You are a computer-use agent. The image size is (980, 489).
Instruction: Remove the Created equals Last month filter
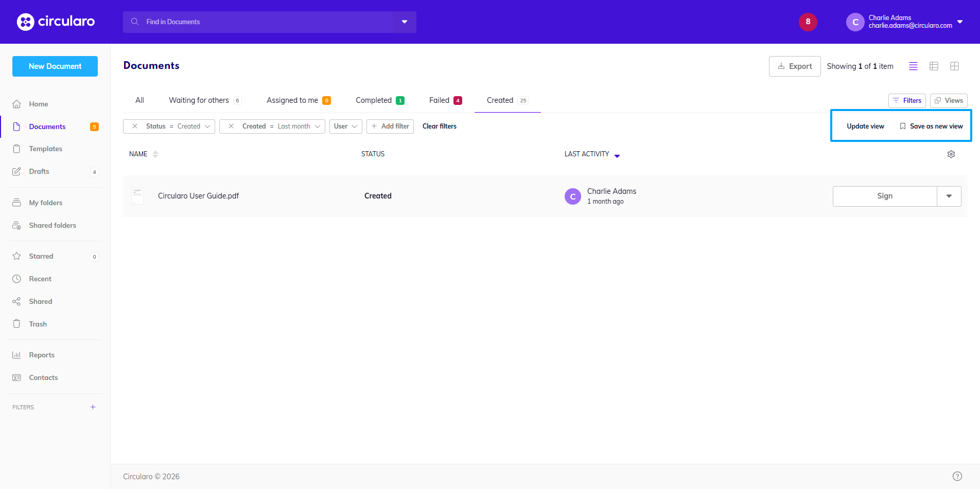(231, 126)
